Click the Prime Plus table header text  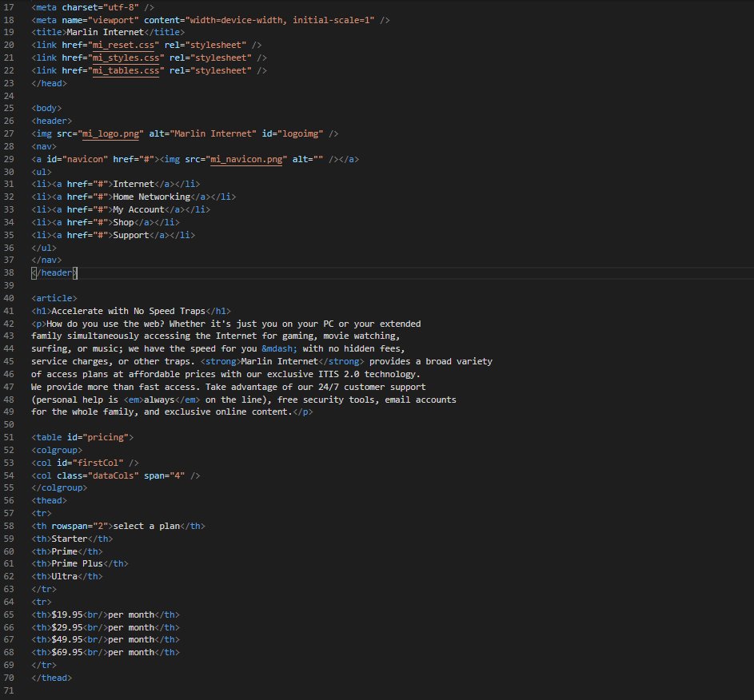click(x=77, y=563)
